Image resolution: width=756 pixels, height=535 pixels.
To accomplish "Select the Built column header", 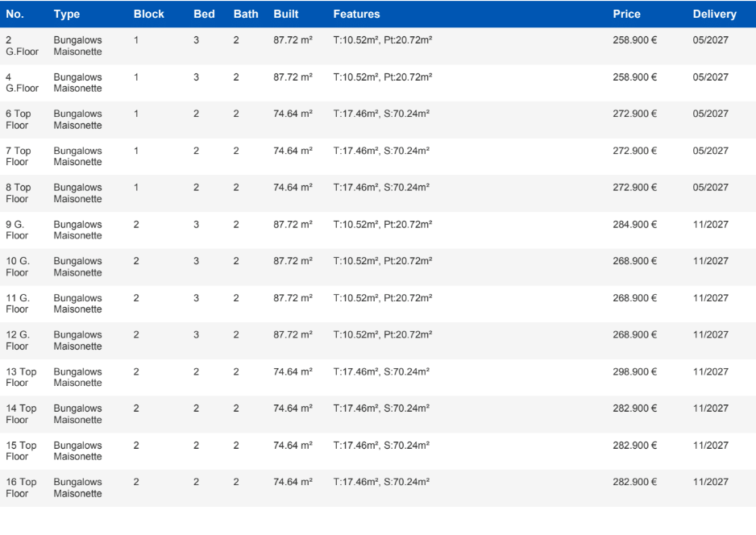I will [286, 15].
